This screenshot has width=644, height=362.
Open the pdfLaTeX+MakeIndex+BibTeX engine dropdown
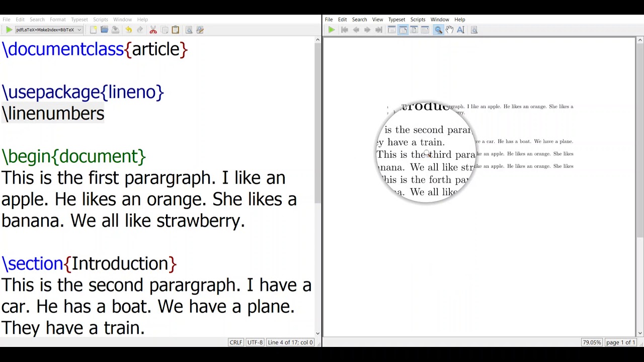coord(48,30)
